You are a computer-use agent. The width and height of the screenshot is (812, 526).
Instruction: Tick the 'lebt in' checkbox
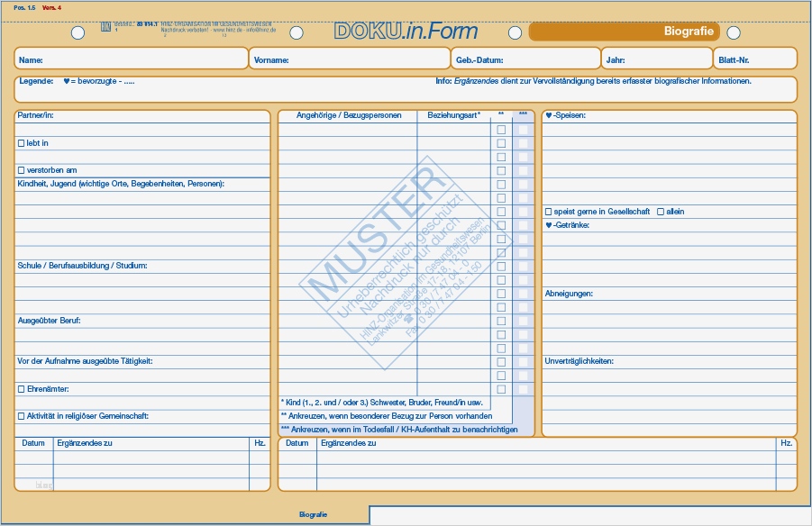pyautogui.click(x=22, y=143)
